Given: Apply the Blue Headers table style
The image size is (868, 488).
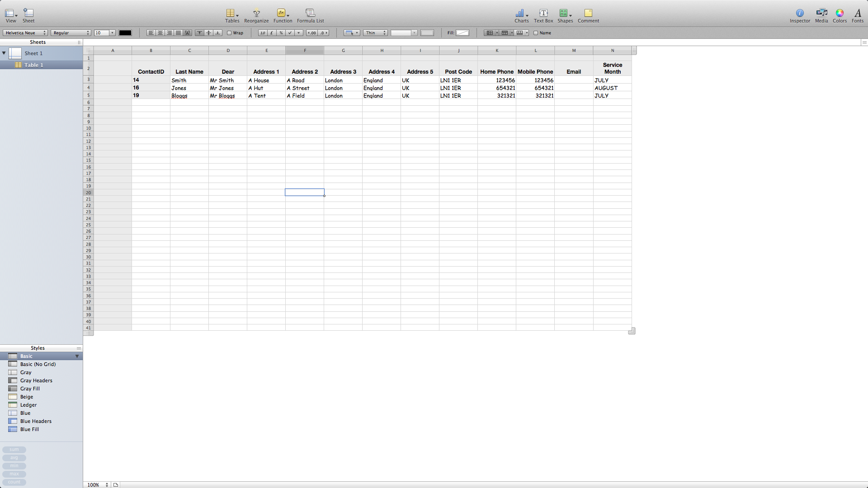Looking at the screenshot, I should 36,421.
